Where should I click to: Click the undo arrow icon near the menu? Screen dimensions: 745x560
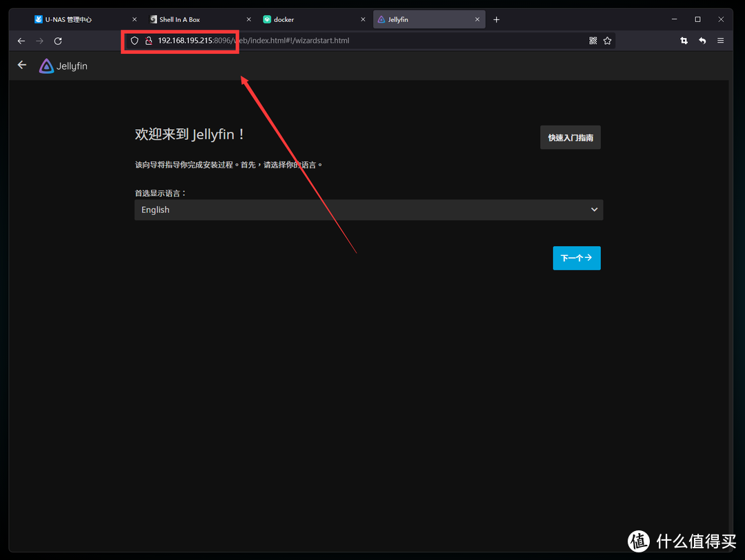(x=702, y=40)
